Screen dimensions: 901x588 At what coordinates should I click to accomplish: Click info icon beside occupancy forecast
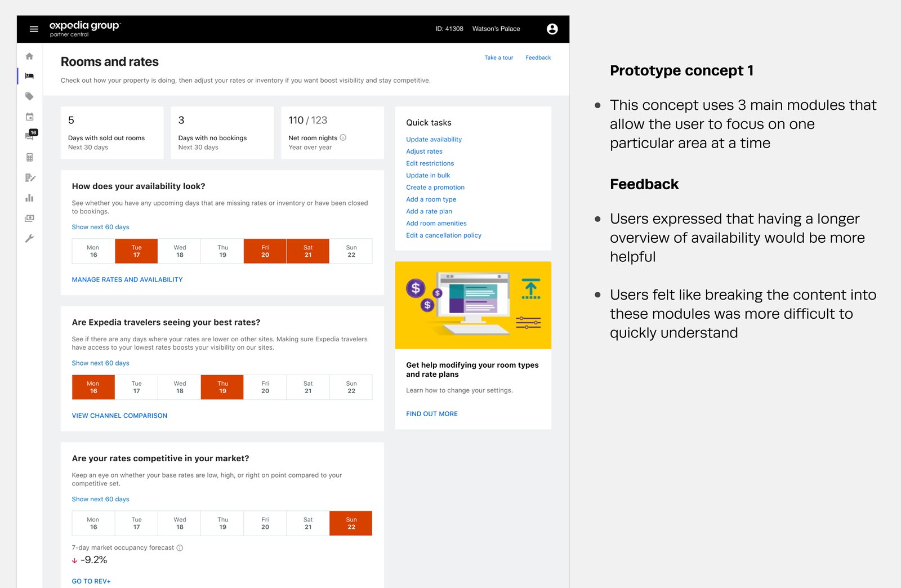(x=180, y=547)
